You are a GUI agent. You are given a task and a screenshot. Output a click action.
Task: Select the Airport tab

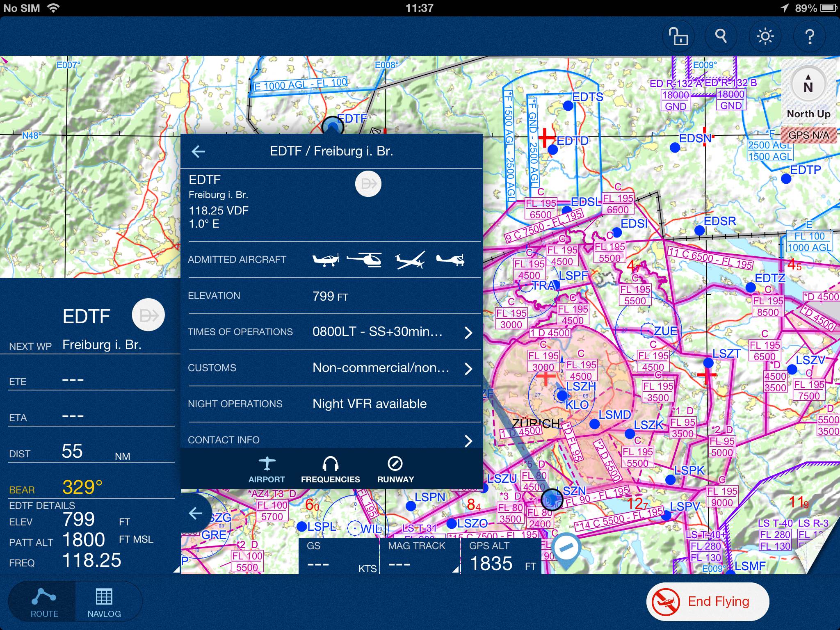pyautogui.click(x=267, y=470)
